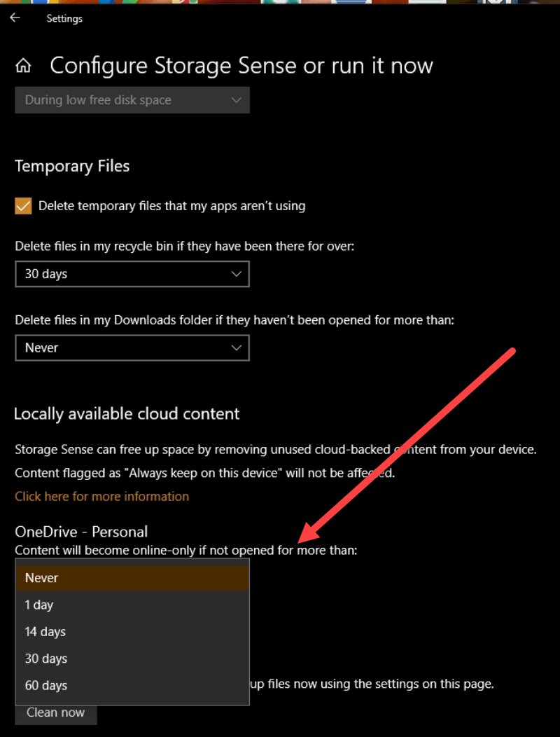Pick '60 days' in the OneDrive list

pos(132,685)
